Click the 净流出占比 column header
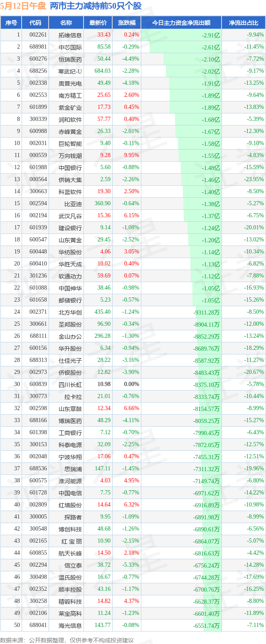 (x=244, y=23)
